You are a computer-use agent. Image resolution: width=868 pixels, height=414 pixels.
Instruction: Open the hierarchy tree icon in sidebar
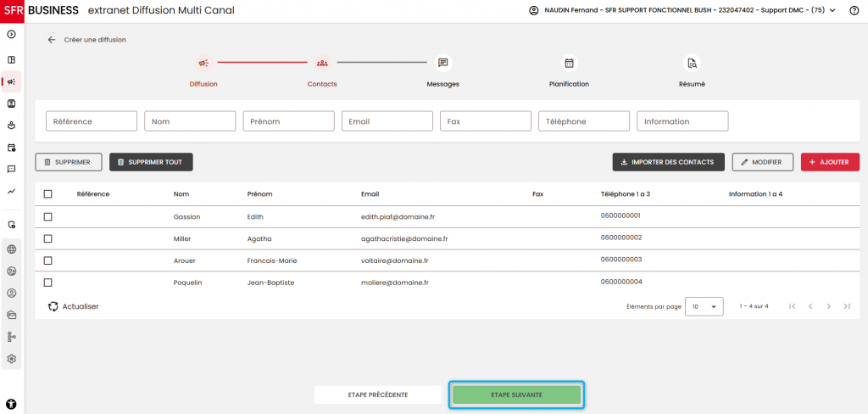(x=11, y=337)
